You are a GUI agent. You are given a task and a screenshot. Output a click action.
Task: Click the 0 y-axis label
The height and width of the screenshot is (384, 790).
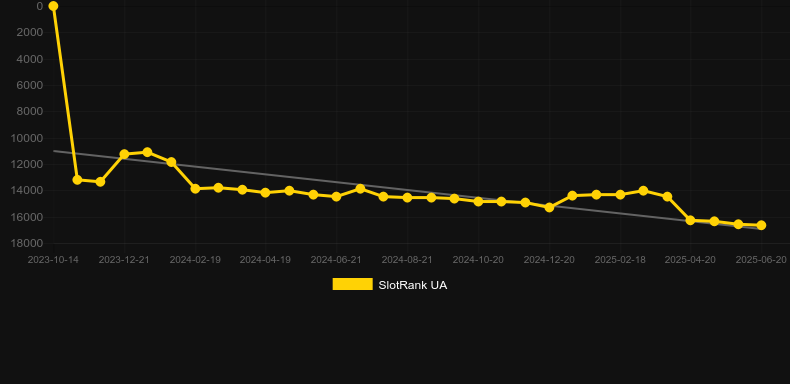pos(40,6)
